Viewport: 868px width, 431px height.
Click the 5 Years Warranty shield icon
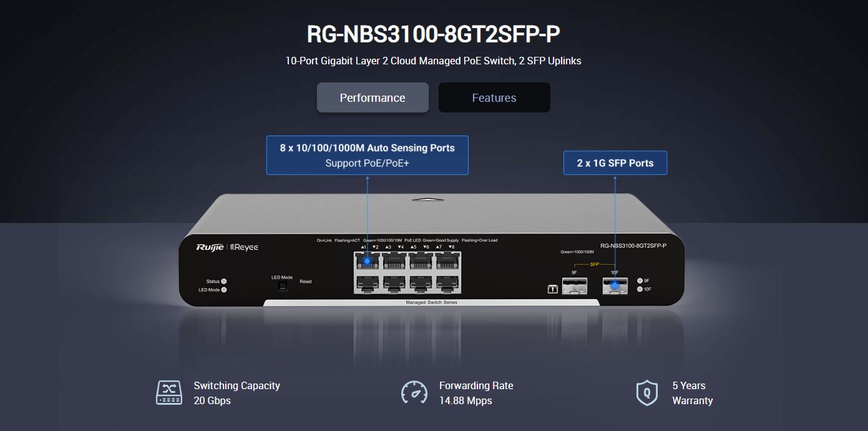[646, 393]
